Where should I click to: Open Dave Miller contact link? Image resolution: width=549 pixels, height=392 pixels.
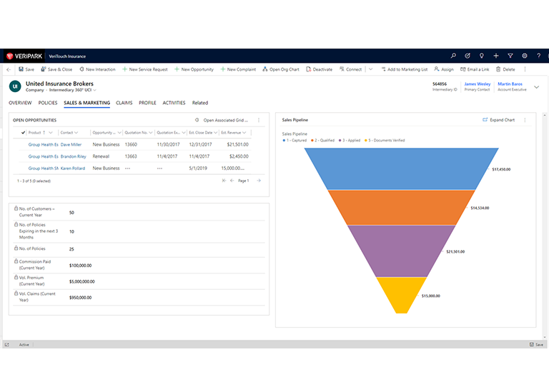pos(71,144)
